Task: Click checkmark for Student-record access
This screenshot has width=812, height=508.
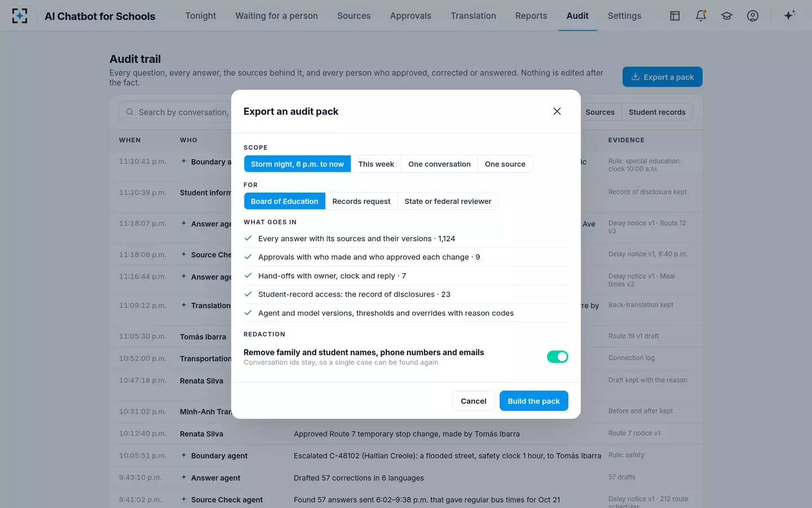Action: point(248,294)
